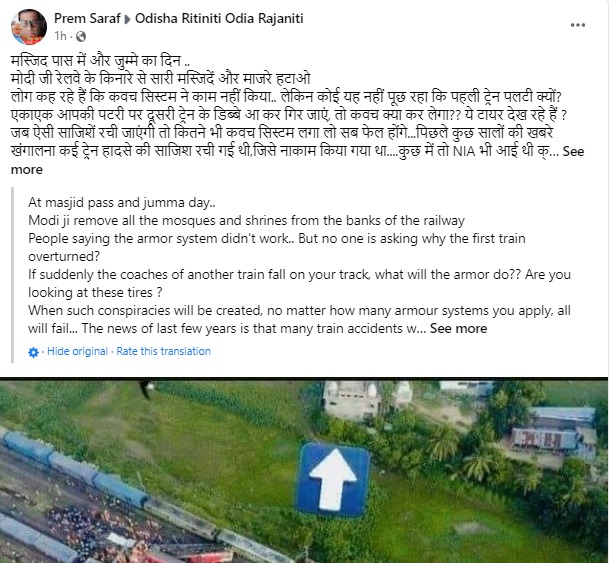Image resolution: width=609 pixels, height=563 pixels.
Task: Click the tin-roof houses in photo
Action: point(553,431)
